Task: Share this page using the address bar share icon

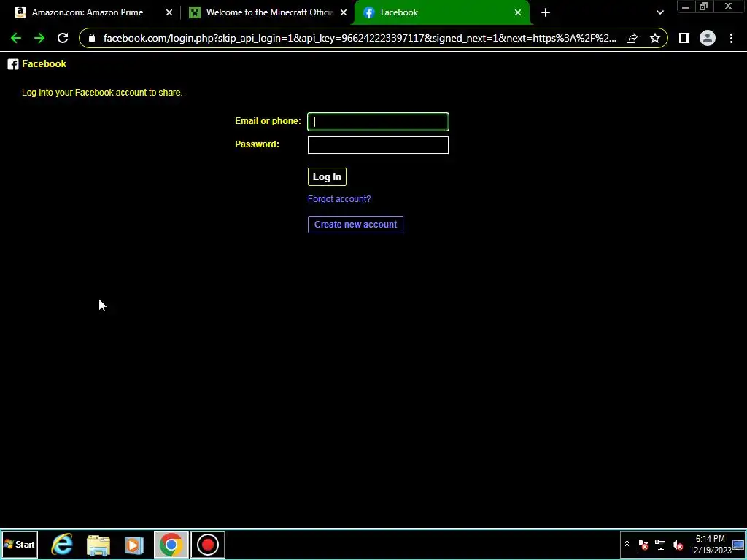Action: [x=632, y=38]
